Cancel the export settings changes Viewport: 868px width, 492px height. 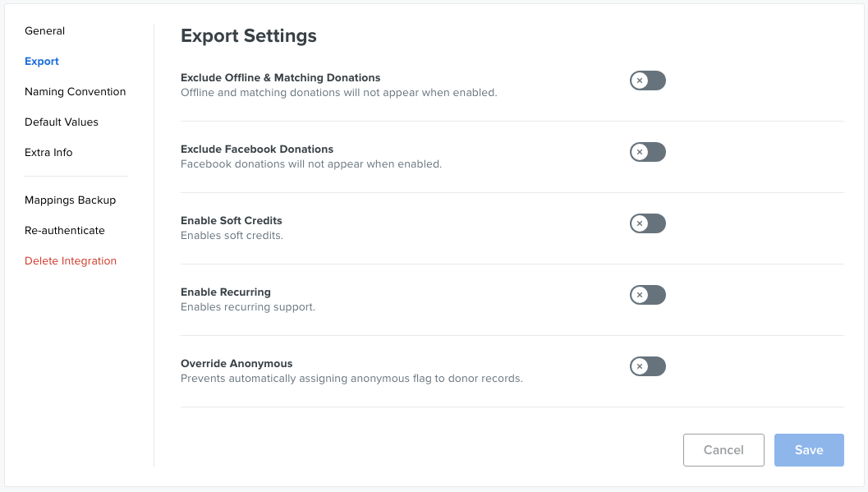[723, 450]
